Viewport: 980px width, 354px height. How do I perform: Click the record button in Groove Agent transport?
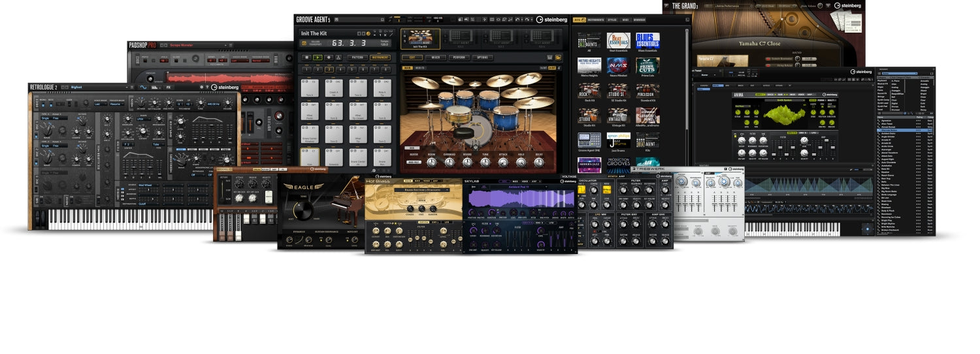pyautogui.click(x=328, y=57)
